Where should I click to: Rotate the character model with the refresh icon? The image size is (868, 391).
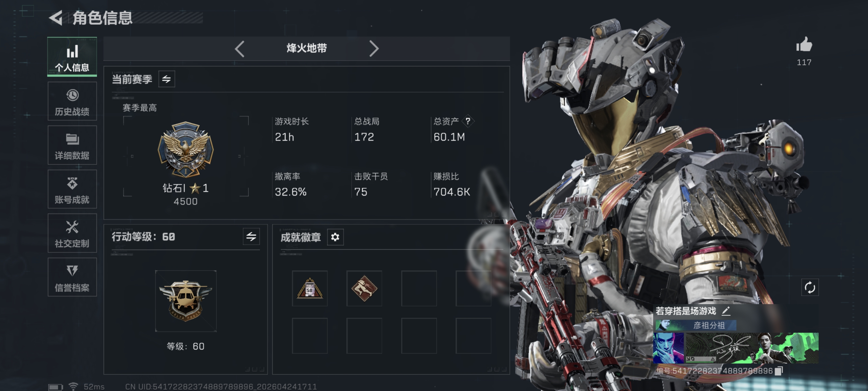[x=810, y=287]
